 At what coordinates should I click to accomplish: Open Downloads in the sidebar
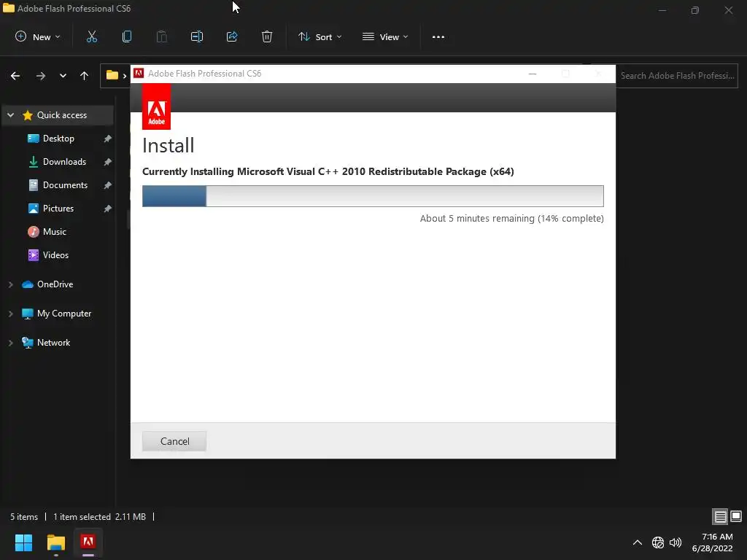coord(64,162)
